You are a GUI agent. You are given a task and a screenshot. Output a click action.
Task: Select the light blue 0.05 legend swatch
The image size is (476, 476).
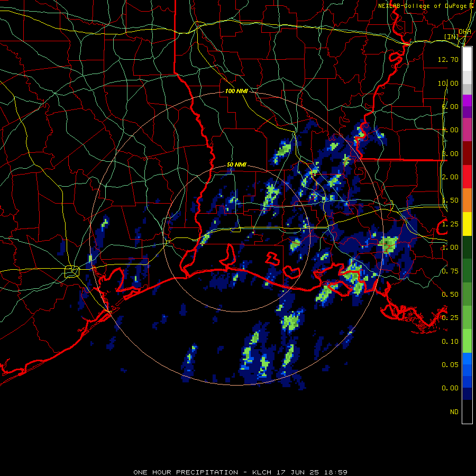pyautogui.click(x=467, y=359)
